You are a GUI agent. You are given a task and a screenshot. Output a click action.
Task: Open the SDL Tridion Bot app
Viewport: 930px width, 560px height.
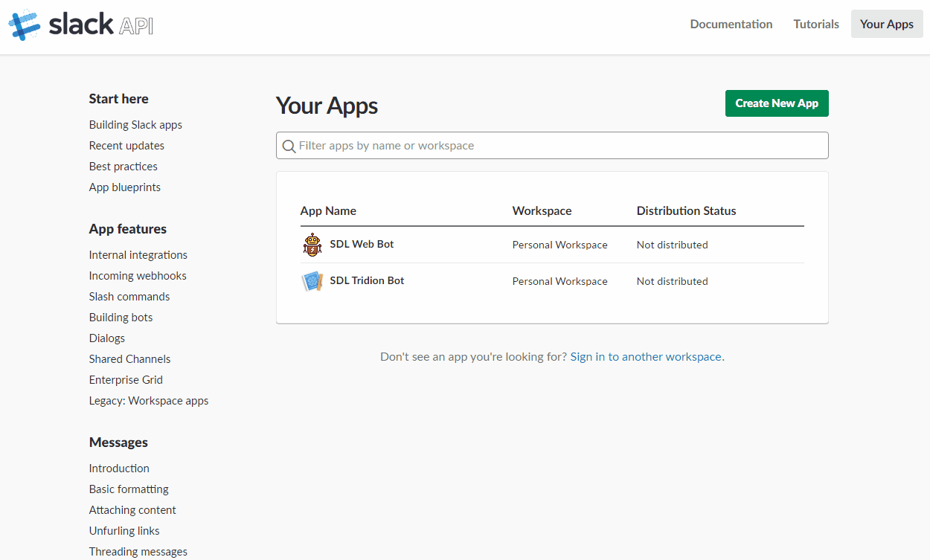[367, 280]
